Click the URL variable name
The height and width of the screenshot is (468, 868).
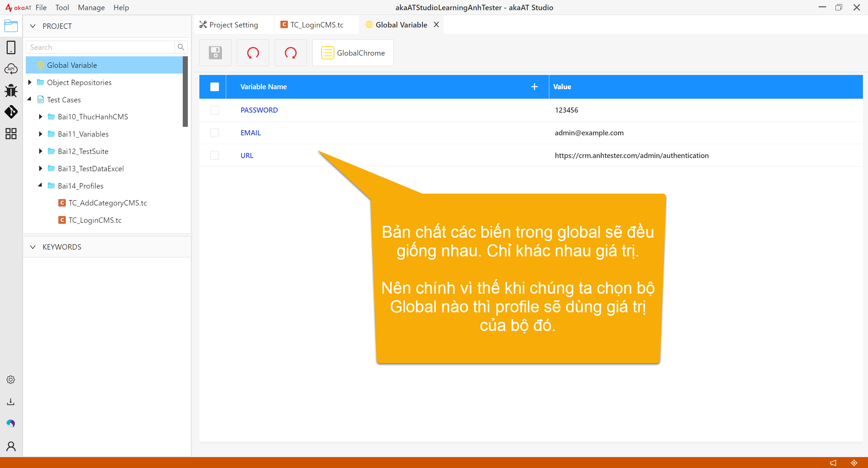point(247,155)
